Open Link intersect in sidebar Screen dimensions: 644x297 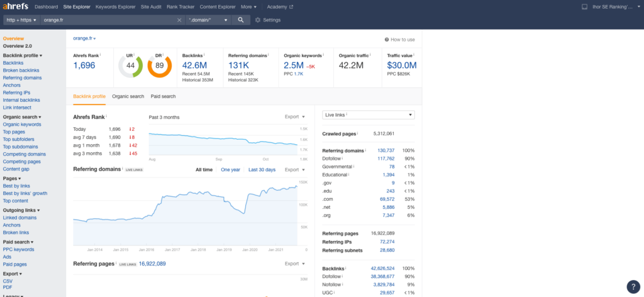point(17,108)
